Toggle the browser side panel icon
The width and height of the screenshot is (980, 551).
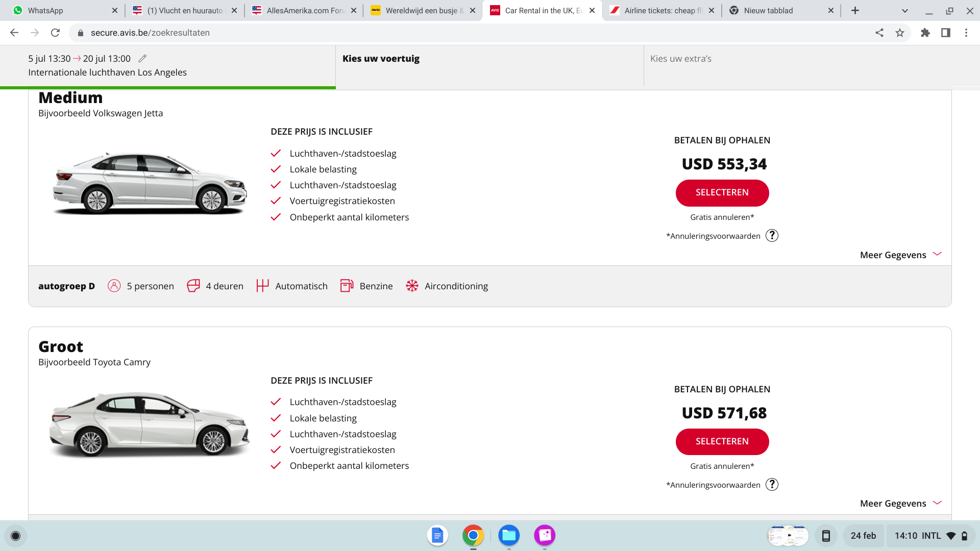tap(946, 33)
